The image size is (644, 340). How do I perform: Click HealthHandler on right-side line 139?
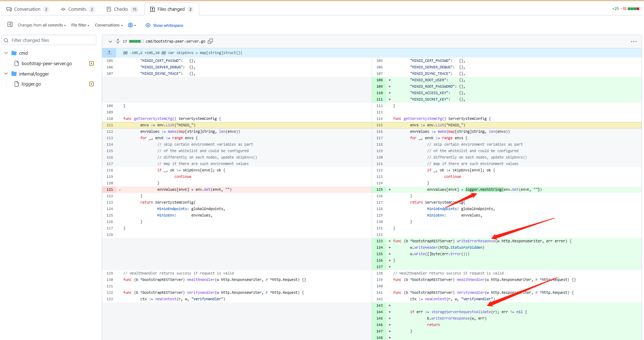click(470, 280)
